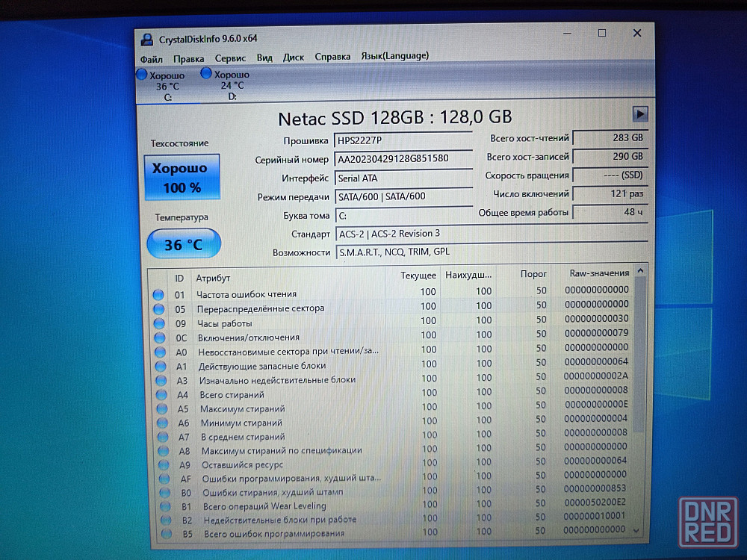
Task: Click status circle for attribute 05
Action: tap(158, 310)
